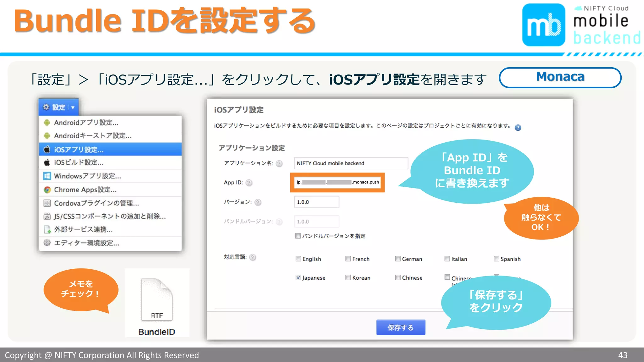Select iOSアプリ設定... menu entry
The height and width of the screenshot is (362, 644).
[x=110, y=149]
